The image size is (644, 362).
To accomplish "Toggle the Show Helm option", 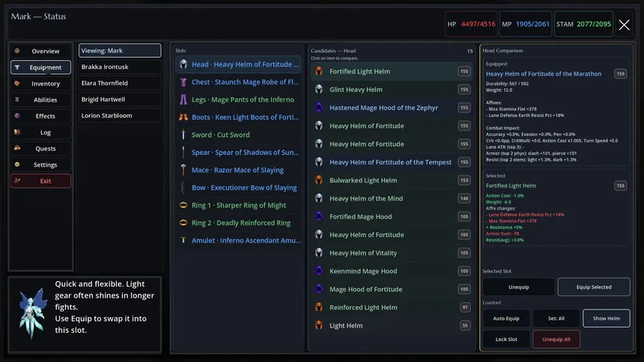I will point(607,319).
